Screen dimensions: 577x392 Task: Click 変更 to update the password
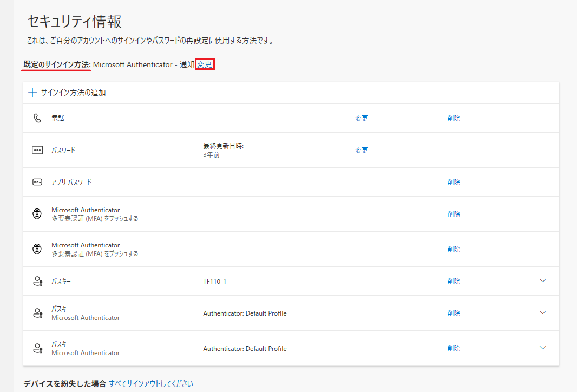(x=361, y=151)
